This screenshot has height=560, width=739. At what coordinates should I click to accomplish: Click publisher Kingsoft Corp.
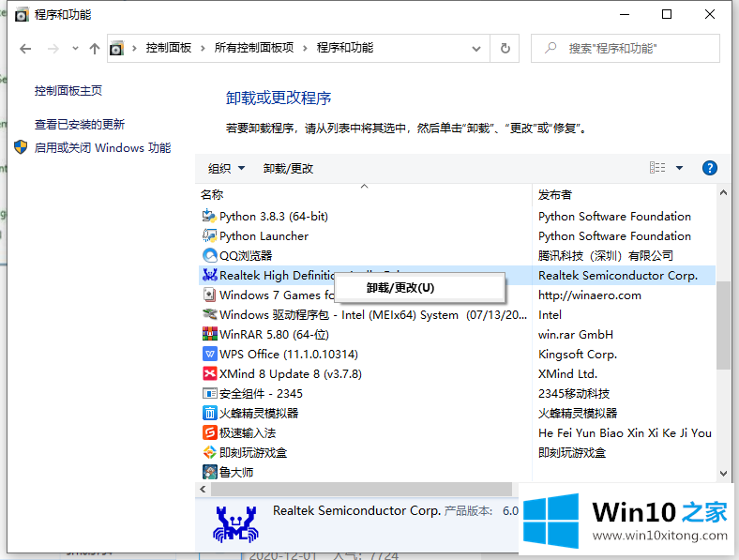coord(578,355)
